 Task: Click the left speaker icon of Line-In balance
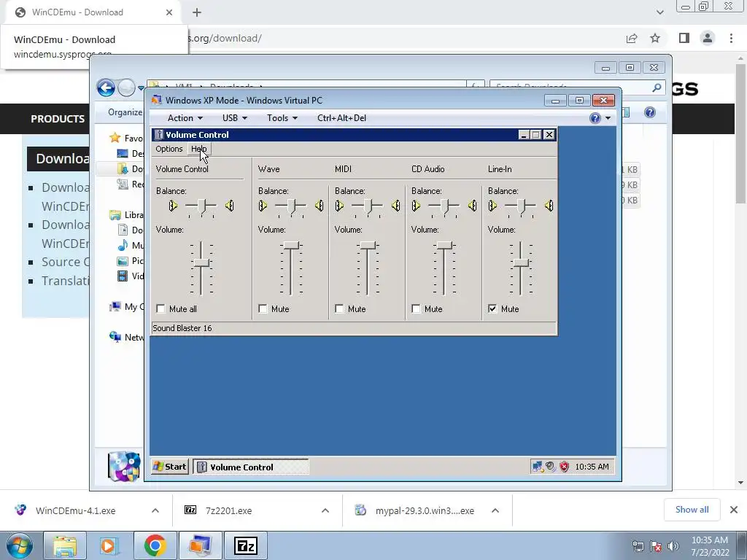pyautogui.click(x=492, y=206)
